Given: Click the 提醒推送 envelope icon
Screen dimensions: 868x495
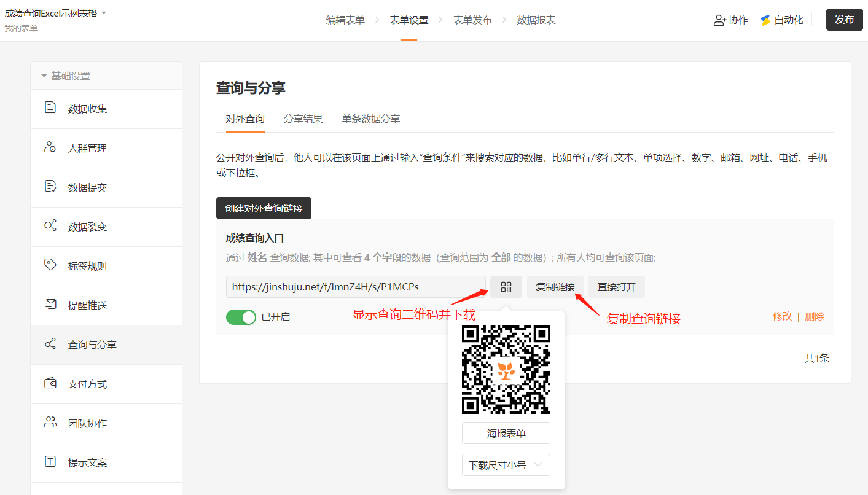Looking at the screenshot, I should click(50, 305).
